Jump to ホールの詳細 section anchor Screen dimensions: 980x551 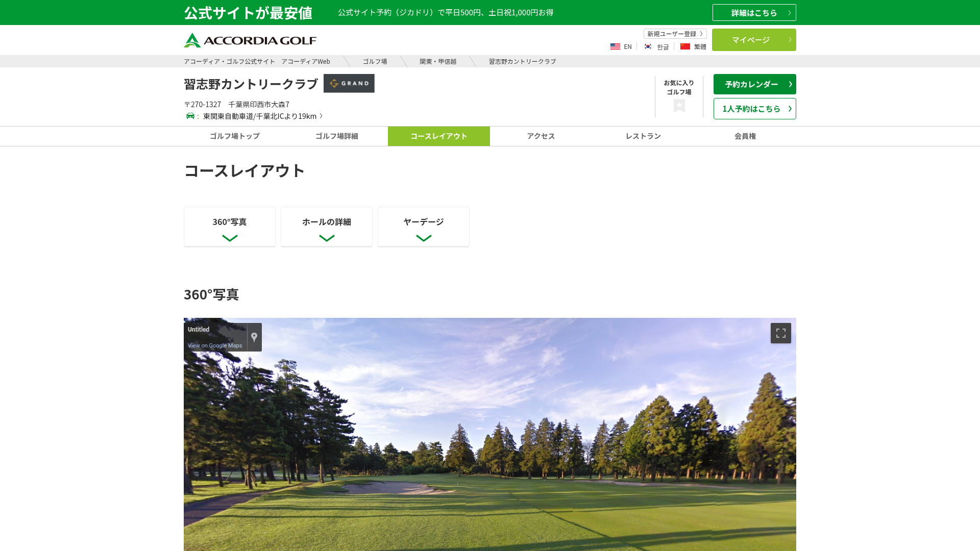coord(327,227)
